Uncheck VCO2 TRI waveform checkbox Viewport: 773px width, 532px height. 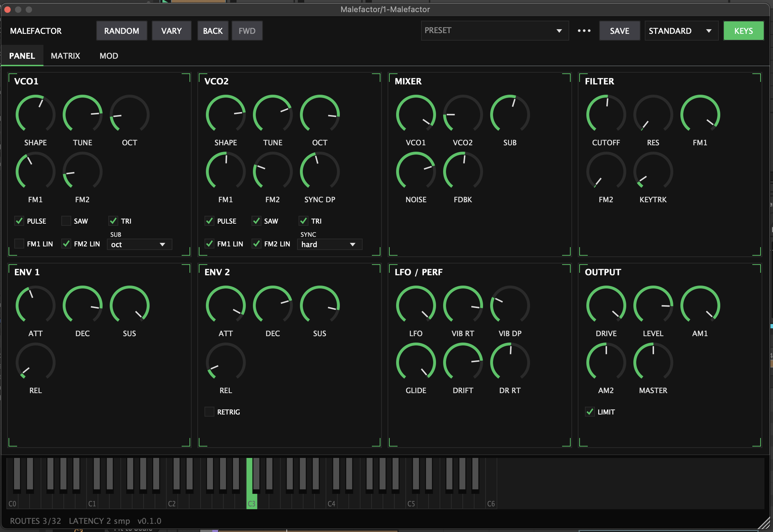pyautogui.click(x=304, y=221)
